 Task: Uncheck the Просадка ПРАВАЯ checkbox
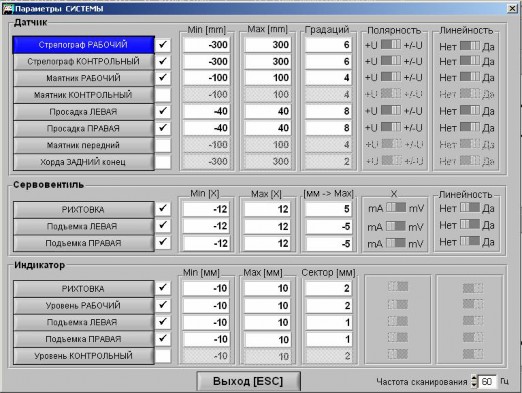(x=163, y=128)
